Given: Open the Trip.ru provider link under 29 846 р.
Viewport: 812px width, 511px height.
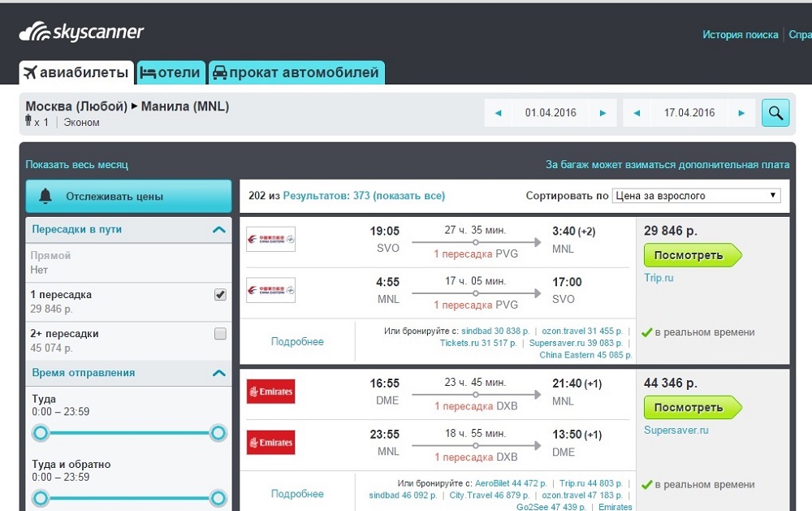Looking at the screenshot, I should 659,278.
